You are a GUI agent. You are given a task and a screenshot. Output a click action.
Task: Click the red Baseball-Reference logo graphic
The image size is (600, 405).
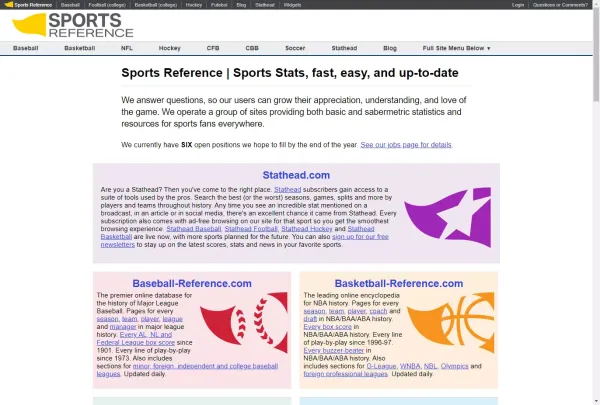[x=244, y=322]
